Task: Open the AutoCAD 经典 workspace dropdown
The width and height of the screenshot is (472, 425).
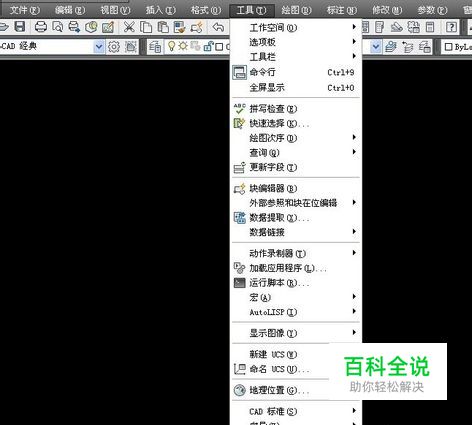Action: (x=99, y=47)
